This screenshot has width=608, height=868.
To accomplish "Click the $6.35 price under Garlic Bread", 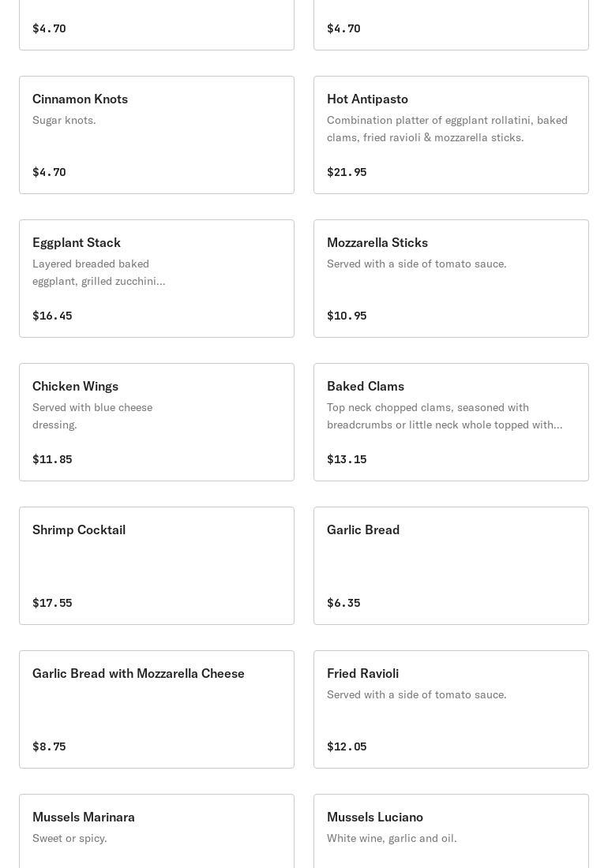I will pyautogui.click(x=343, y=603).
